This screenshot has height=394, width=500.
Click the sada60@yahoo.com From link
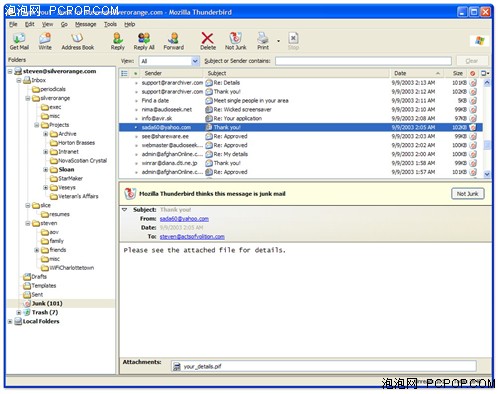click(x=184, y=219)
